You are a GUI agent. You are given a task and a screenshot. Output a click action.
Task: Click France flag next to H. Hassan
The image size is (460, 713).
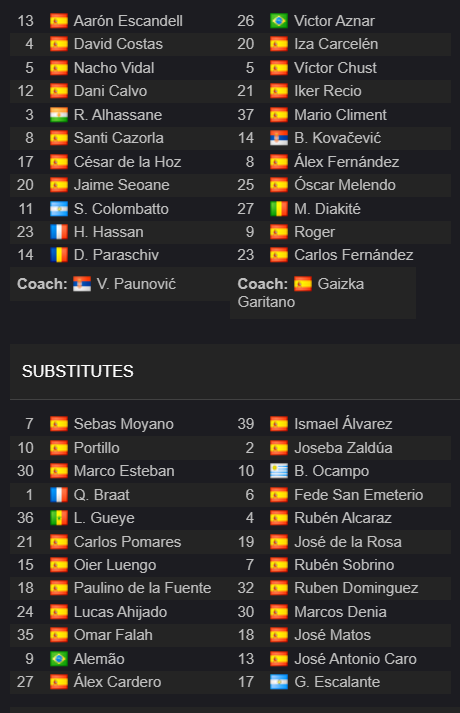tap(59, 232)
